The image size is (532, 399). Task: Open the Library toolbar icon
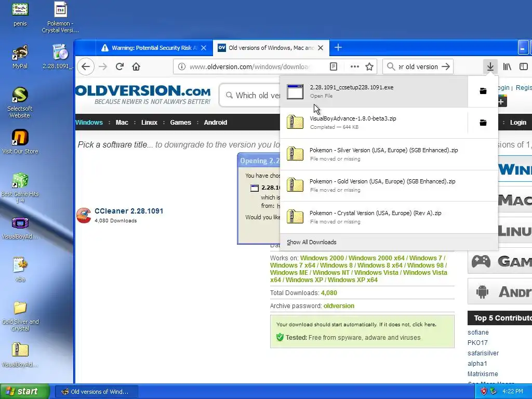pyautogui.click(x=507, y=66)
